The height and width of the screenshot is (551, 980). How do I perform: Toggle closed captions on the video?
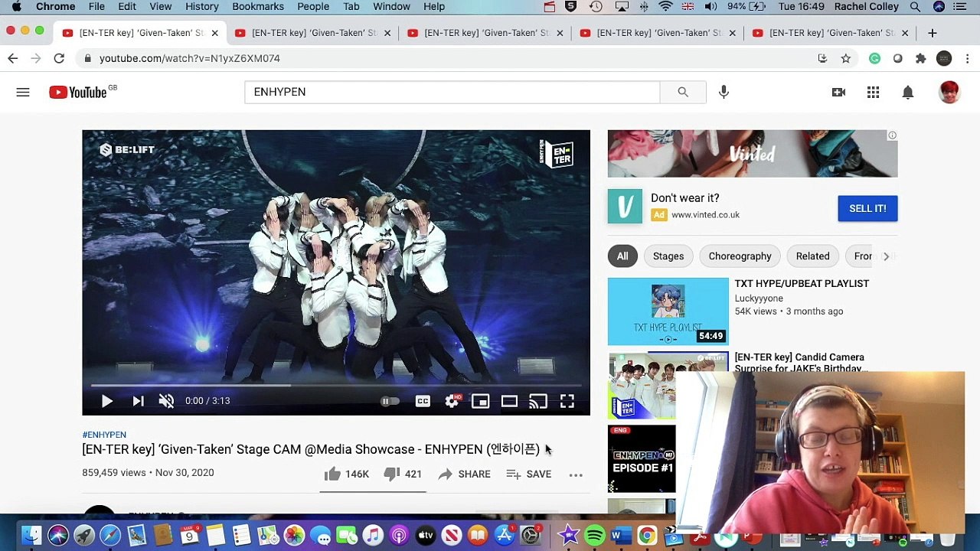point(423,401)
